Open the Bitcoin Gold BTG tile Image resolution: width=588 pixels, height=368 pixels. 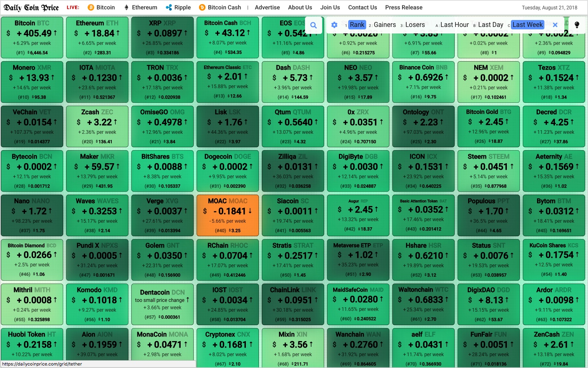[x=489, y=126]
